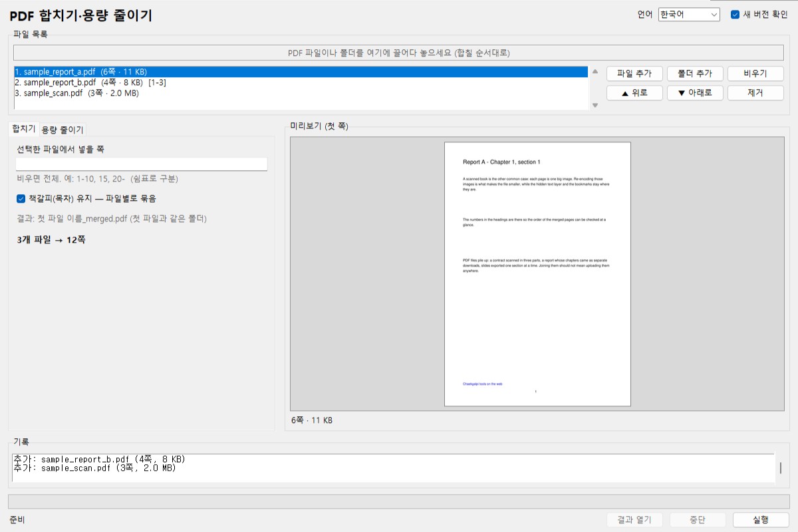Click the disabled 중단 button
798x532 pixels.
coord(698,520)
